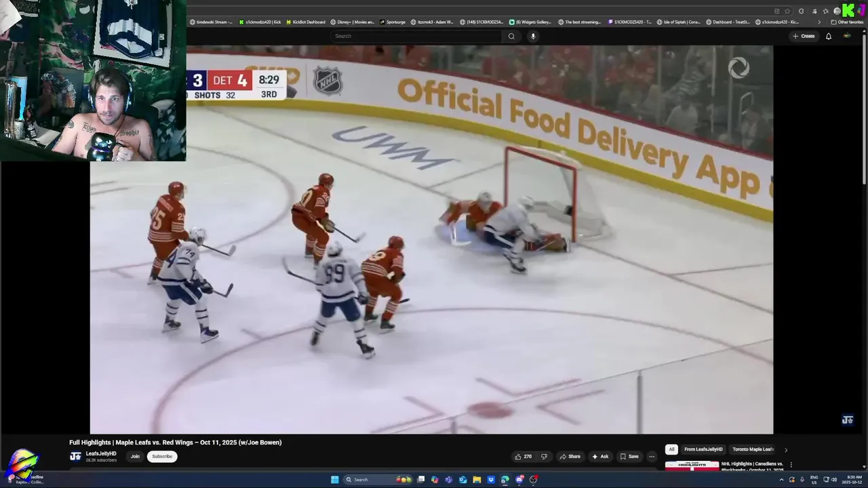Screen dimensions: 868x488
Task: Open the Isle of Siptah bookmark
Action: (x=679, y=22)
